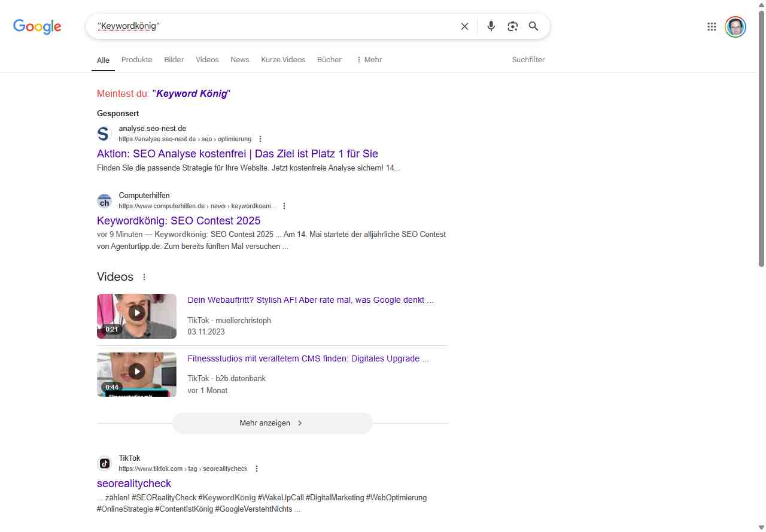Click the 'vor 1 Monat' text
This screenshot has width=766, height=532.
coord(208,390)
